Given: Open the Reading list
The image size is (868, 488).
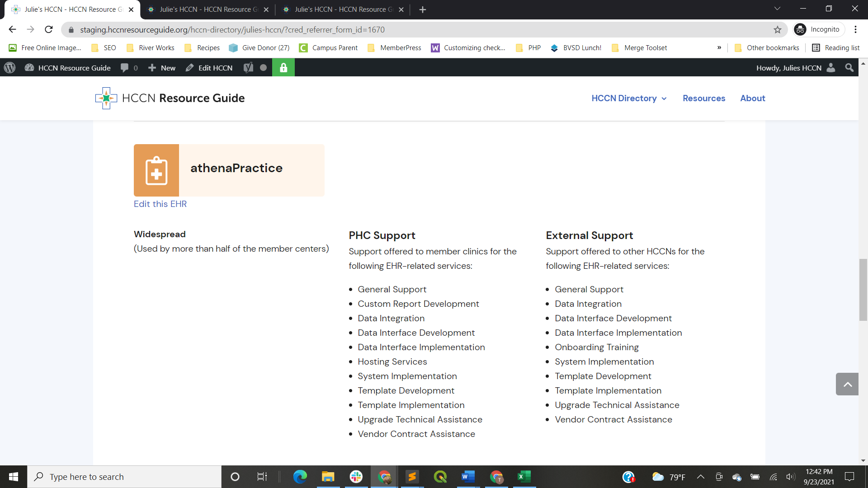Looking at the screenshot, I should (x=836, y=48).
